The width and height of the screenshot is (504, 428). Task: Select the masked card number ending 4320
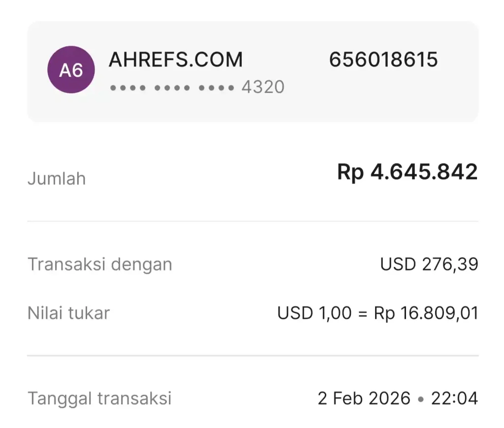[x=197, y=87]
